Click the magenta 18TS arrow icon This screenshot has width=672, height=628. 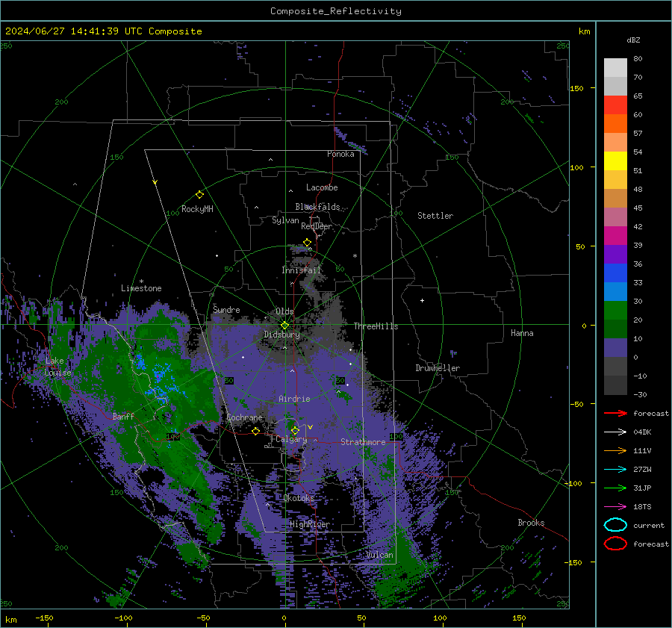(615, 507)
